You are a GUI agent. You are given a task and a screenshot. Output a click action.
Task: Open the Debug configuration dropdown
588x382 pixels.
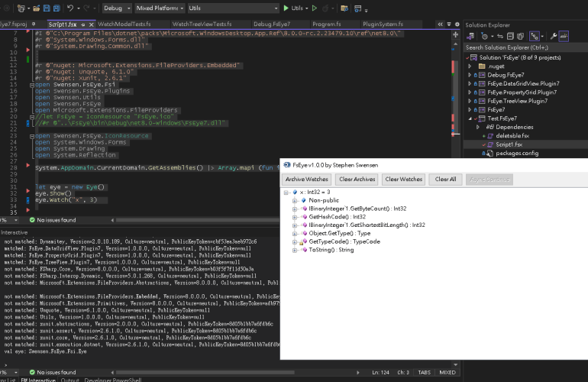click(x=116, y=8)
